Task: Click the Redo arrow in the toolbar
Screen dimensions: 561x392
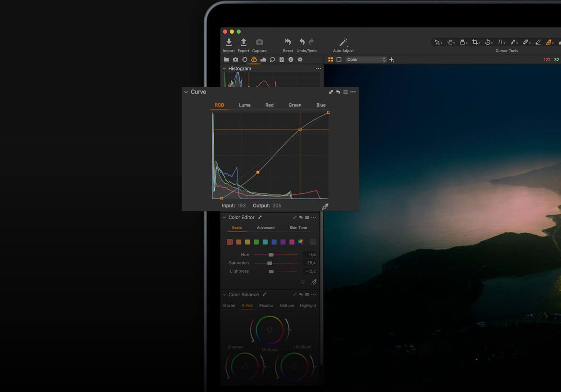Action: point(311,41)
